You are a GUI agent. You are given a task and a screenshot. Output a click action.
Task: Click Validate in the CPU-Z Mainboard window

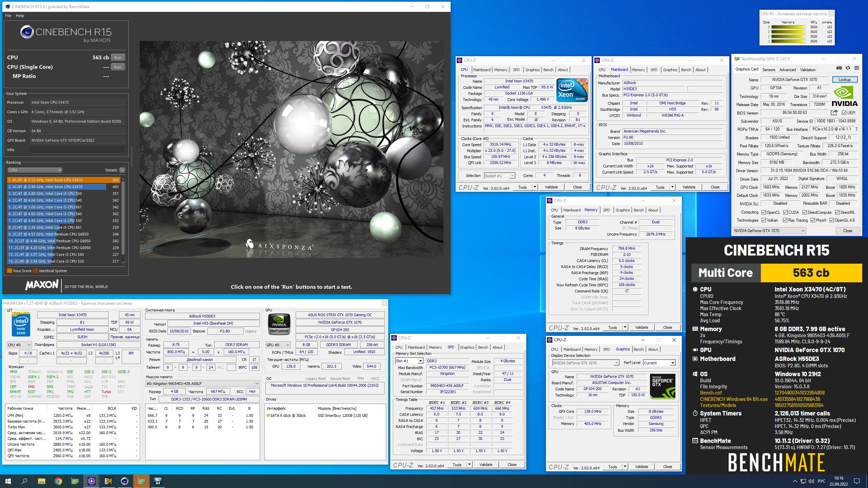tap(689, 187)
